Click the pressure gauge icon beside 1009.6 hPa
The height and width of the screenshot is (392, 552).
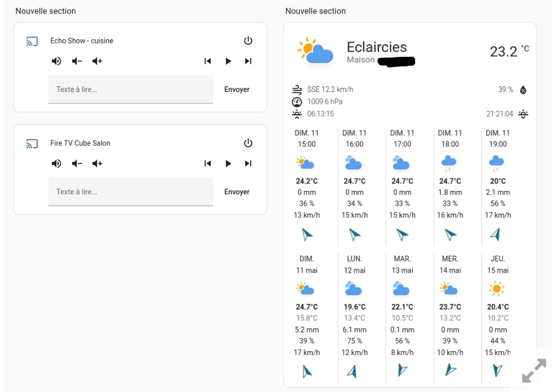(297, 102)
